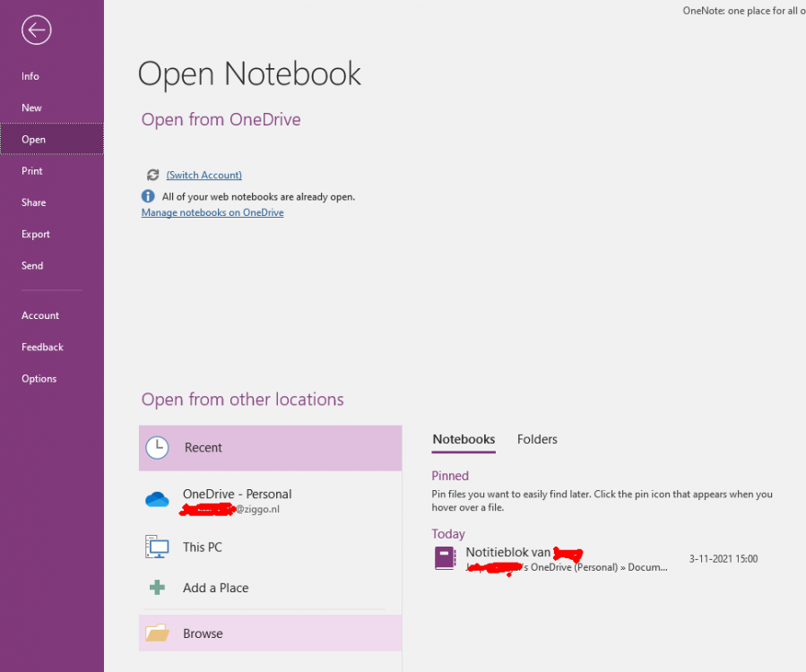Click the blue info icon about open notebooks
806x672 pixels.
[x=148, y=196]
